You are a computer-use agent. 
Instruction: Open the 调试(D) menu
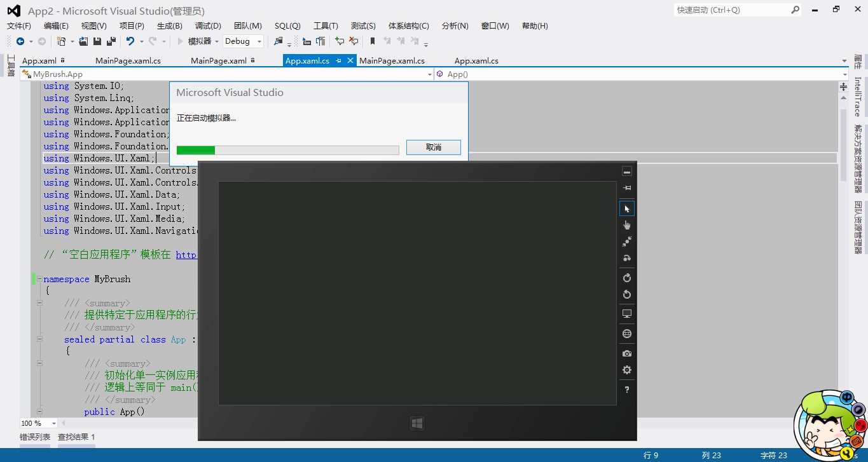coord(208,26)
